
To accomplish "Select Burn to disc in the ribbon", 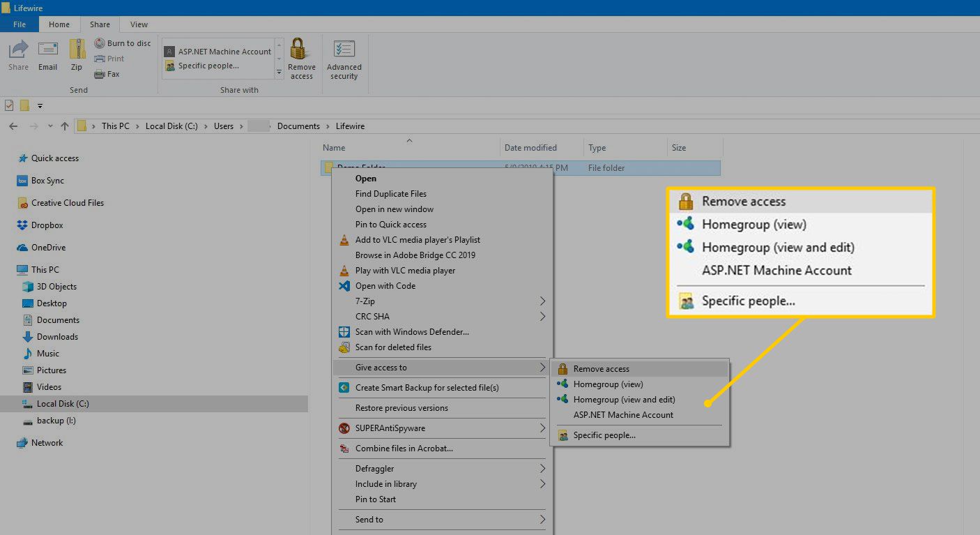I will [x=123, y=43].
